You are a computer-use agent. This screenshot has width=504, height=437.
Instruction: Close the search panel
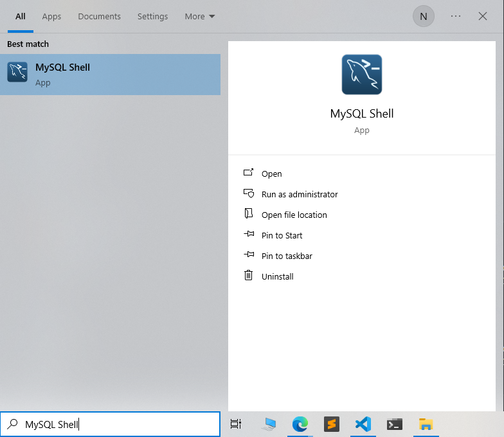point(482,16)
